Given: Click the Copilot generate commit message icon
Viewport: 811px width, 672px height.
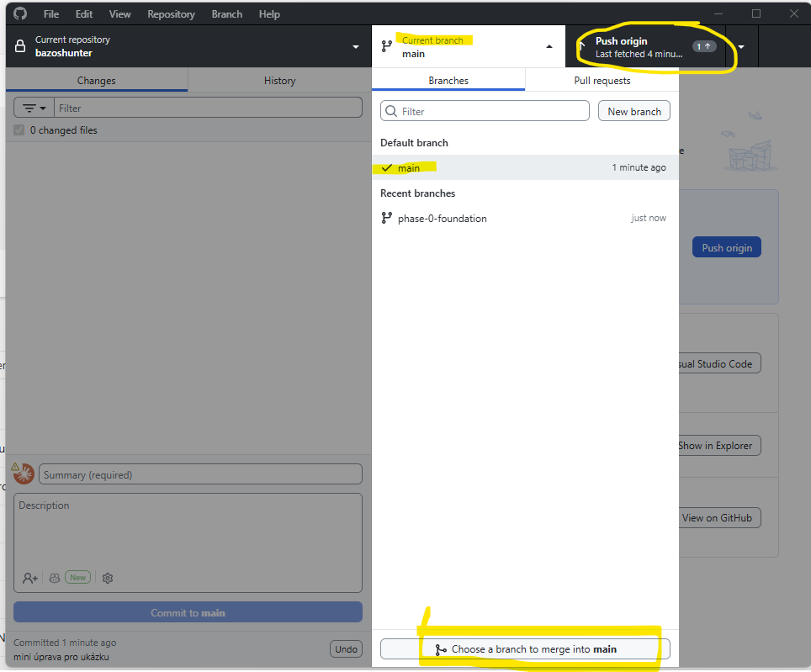Looking at the screenshot, I should point(55,578).
